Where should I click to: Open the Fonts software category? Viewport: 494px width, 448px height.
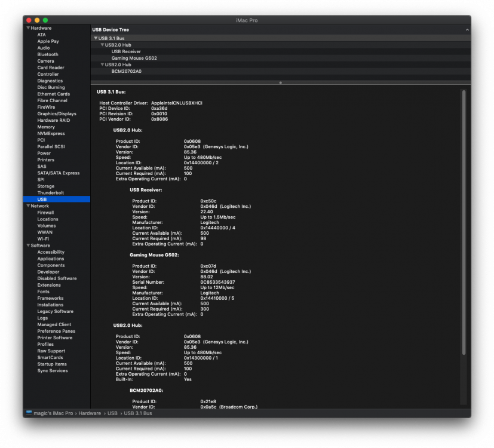(43, 291)
